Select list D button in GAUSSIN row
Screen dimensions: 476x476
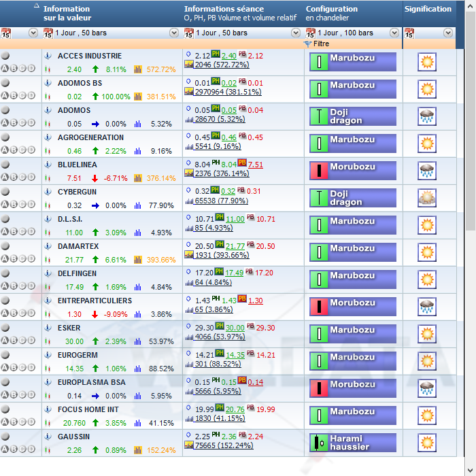point(31,449)
